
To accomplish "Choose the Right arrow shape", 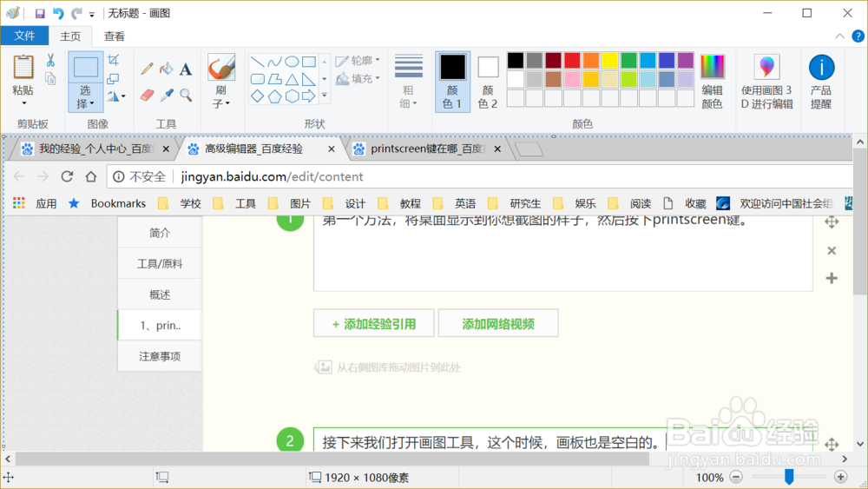I will tap(309, 96).
